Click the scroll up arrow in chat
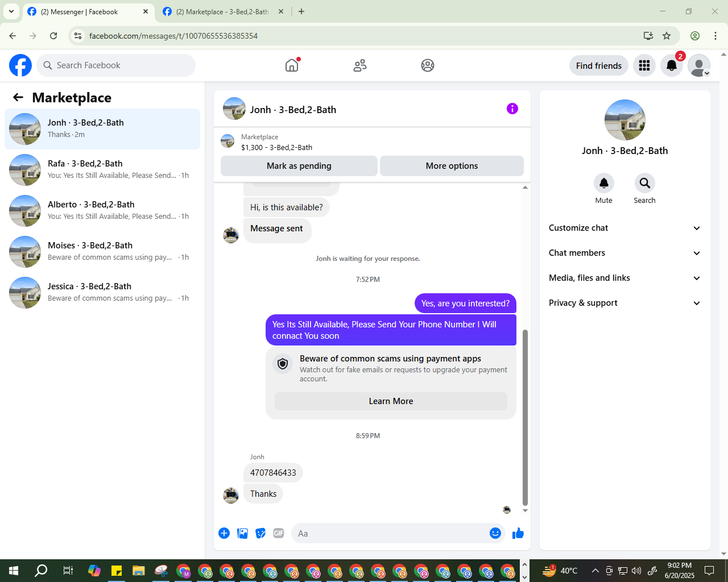The image size is (728, 582). pyautogui.click(x=525, y=187)
